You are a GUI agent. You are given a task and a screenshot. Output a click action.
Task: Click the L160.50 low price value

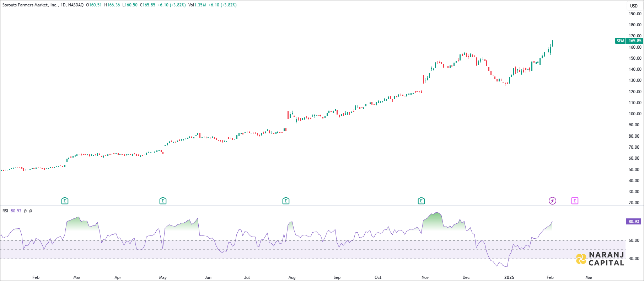coord(130,5)
